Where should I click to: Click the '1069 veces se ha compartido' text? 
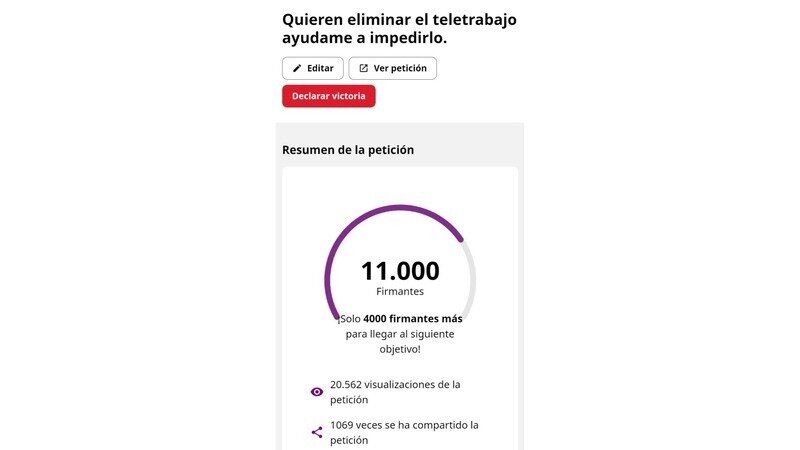[x=404, y=425]
